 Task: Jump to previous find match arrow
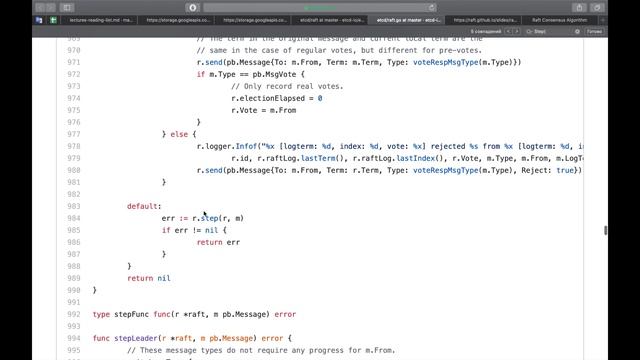(x=508, y=31)
